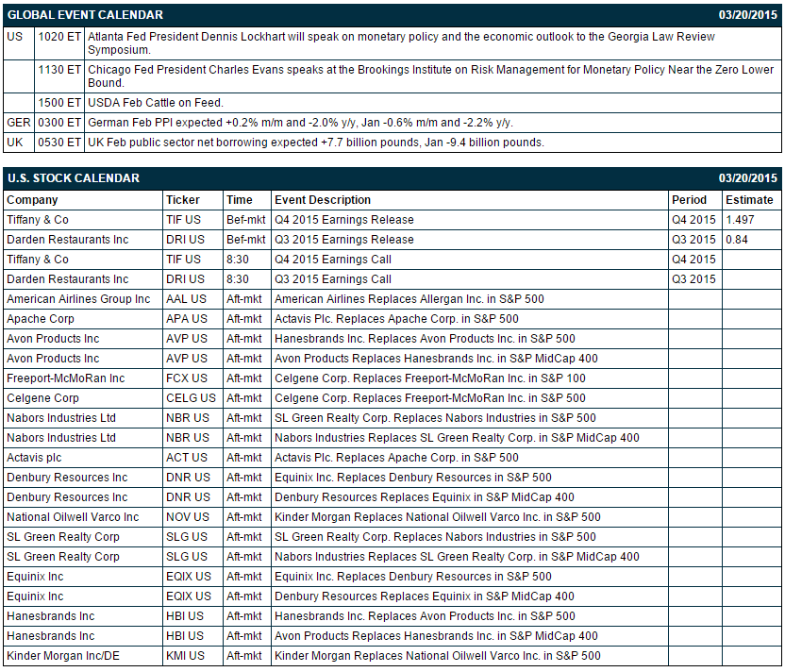Click the USDA Feb Cattle on Feed entry
The width and height of the screenshot is (785, 672).
156,103
